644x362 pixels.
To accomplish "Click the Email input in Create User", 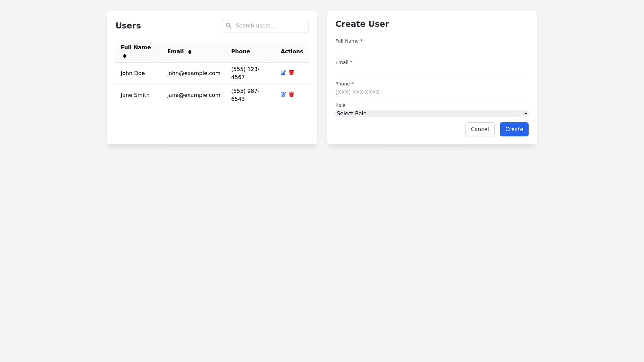I will (x=432, y=71).
